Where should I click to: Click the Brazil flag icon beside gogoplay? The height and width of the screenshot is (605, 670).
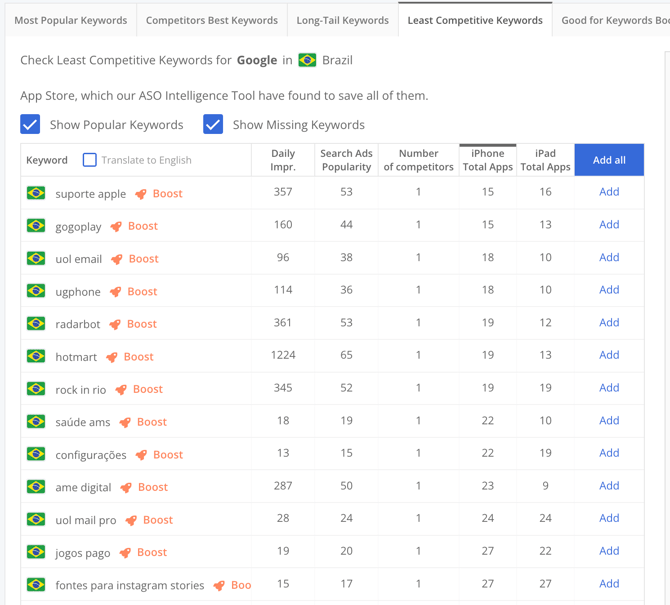tap(36, 226)
